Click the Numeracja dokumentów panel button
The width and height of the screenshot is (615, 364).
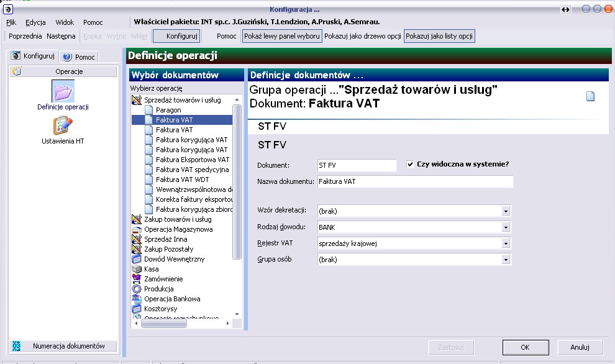[63, 345]
